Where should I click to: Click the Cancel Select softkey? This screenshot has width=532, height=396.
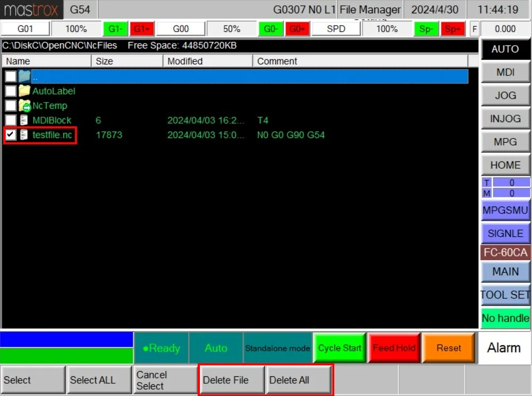[x=166, y=380]
